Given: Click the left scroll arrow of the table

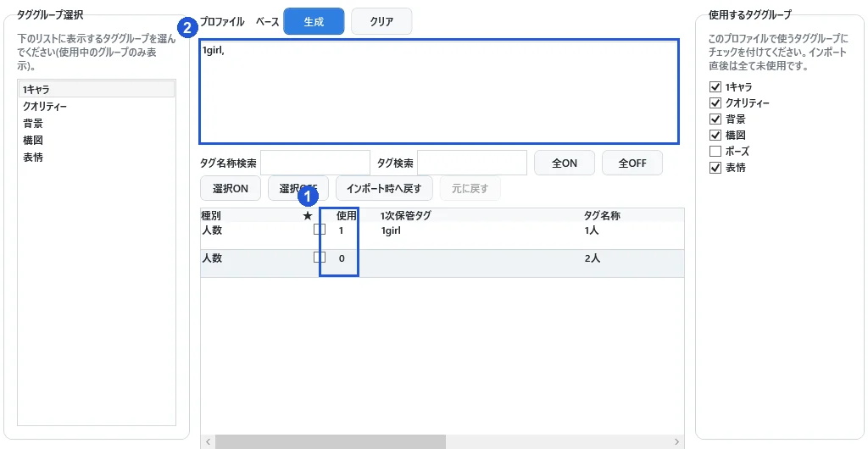Looking at the screenshot, I should tap(208, 442).
